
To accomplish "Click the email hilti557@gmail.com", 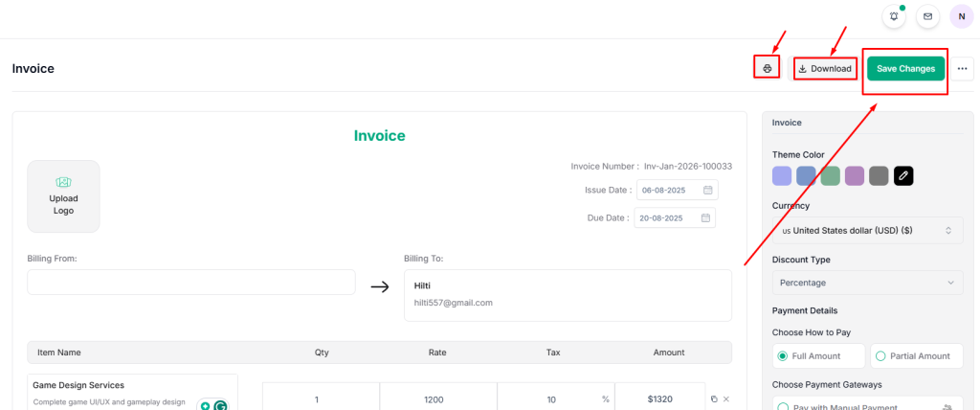I will click(453, 303).
